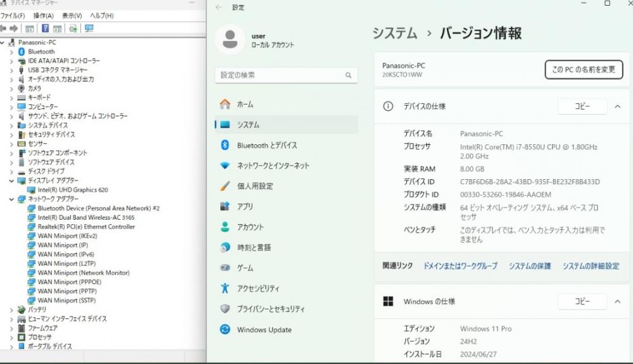The height and width of the screenshot is (364, 633).
Task: Open システムの詳細設定 link
Action: pos(591,266)
